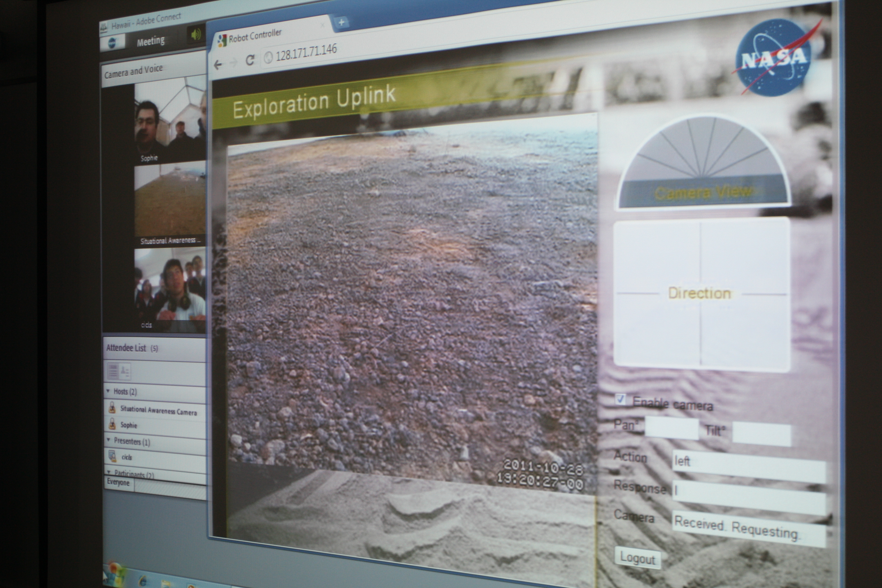The width and height of the screenshot is (882, 588).
Task: Collapse the Hosts (2) group
Action: pos(108,391)
